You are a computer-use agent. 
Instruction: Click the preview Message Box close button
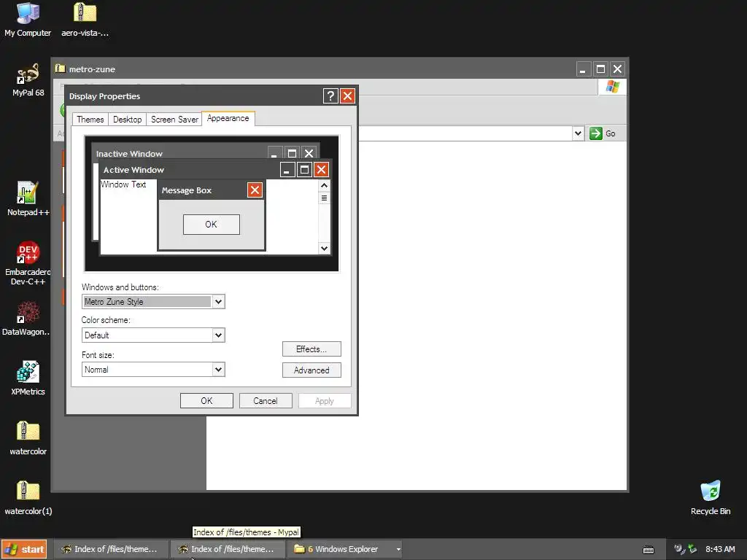click(255, 190)
